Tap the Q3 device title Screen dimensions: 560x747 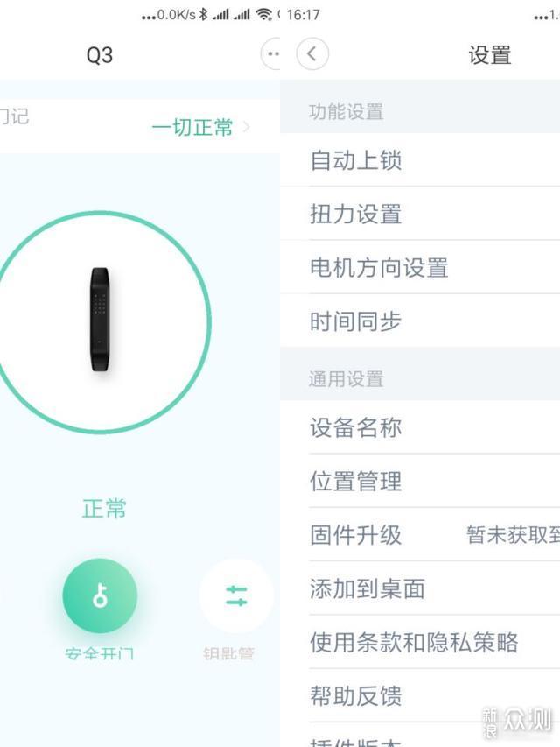(100, 55)
